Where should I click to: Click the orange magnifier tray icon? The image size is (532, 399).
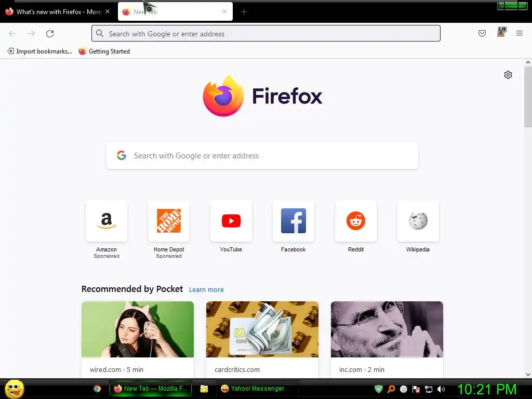click(391, 389)
